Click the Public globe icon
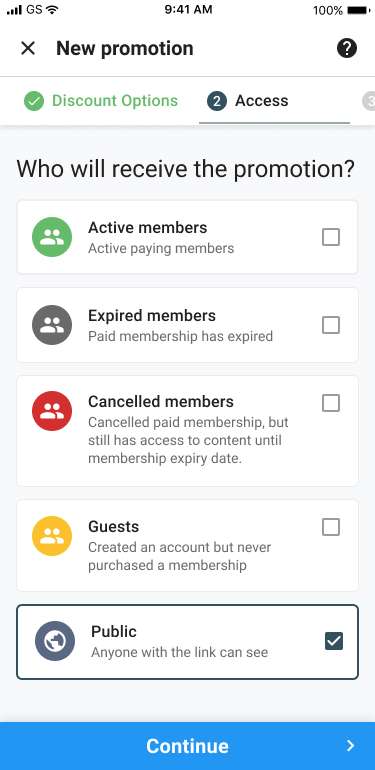375x770 pixels. [55, 641]
